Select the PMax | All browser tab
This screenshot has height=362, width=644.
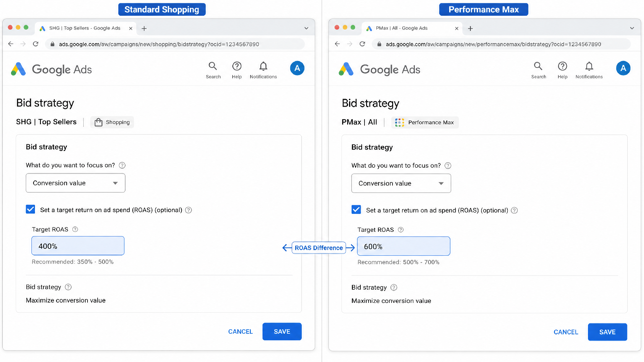412,28
